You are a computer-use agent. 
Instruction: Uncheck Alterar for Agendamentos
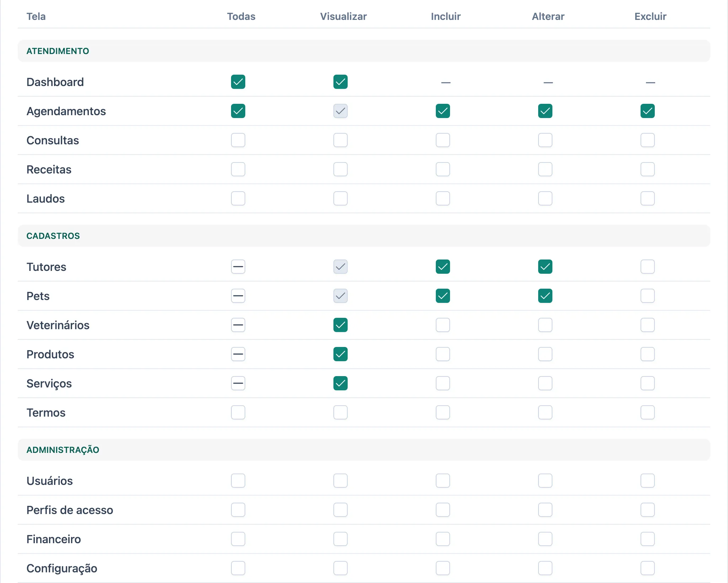(x=545, y=111)
